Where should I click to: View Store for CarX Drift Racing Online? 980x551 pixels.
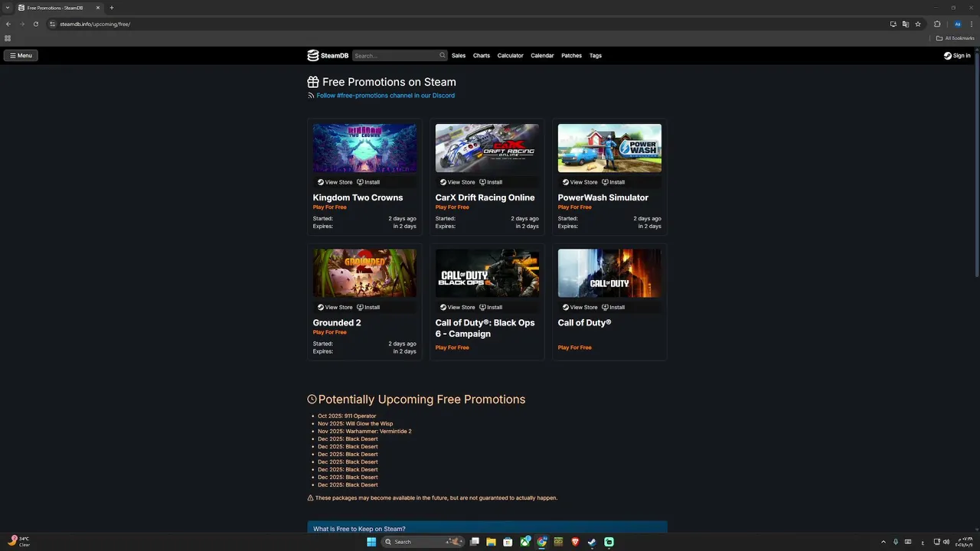(458, 182)
